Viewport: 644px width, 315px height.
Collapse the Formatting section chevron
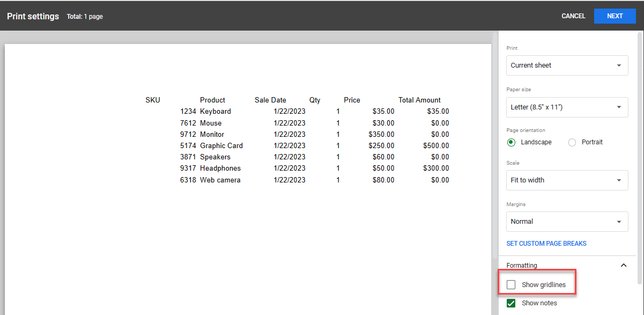point(623,265)
